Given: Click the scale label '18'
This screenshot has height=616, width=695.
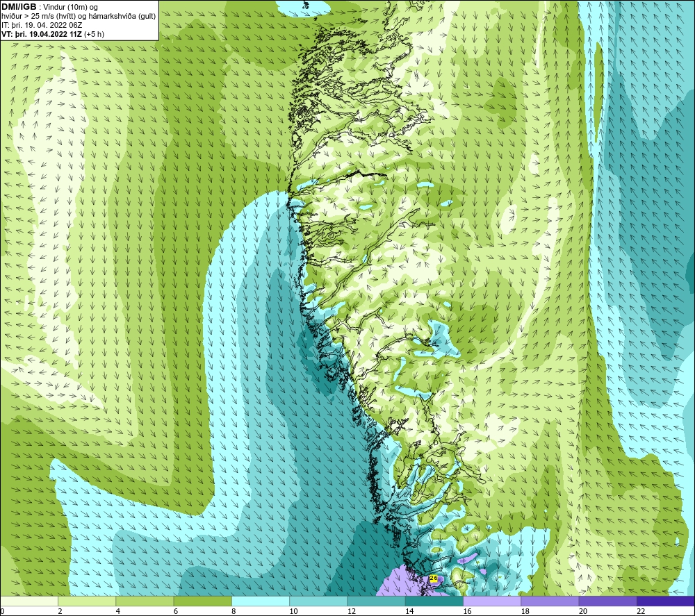Looking at the screenshot, I should [525, 611].
